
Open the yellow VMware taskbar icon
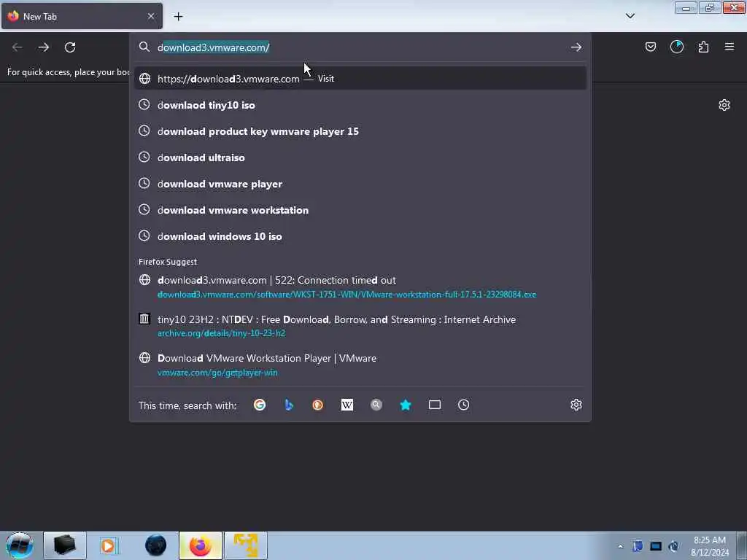click(x=246, y=545)
